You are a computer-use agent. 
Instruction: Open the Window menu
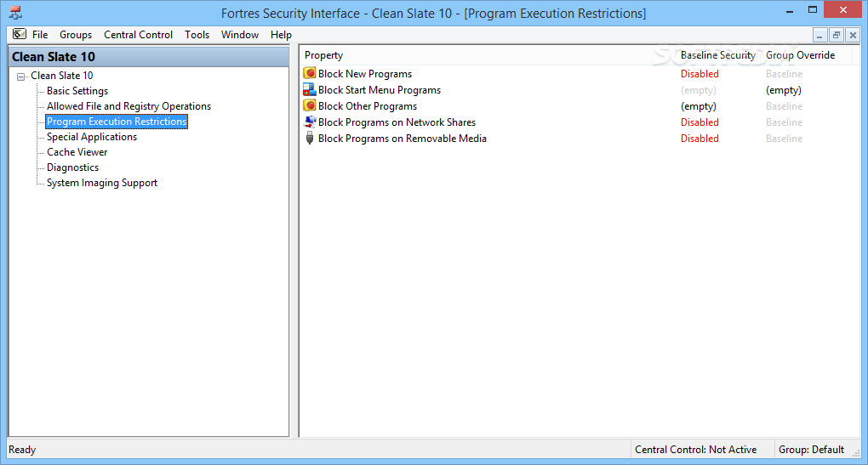pos(240,35)
